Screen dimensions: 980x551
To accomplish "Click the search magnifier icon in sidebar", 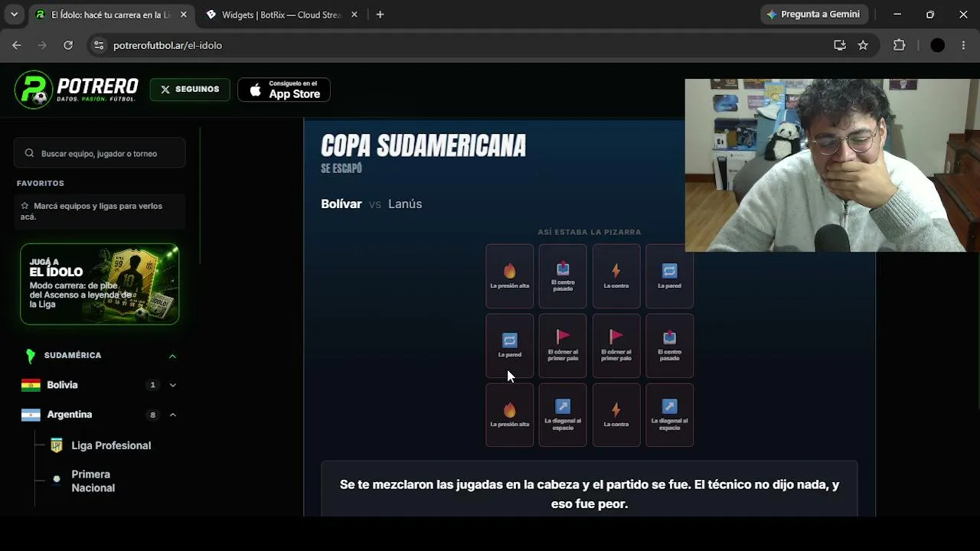I will click(x=29, y=153).
